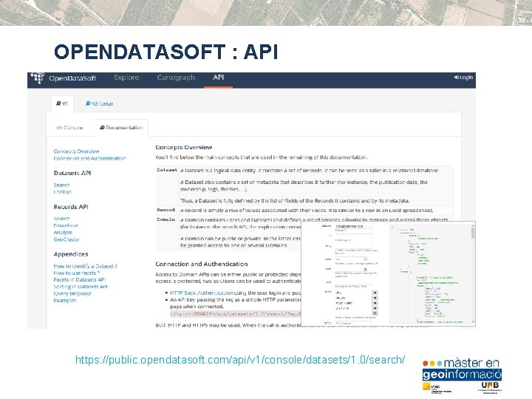Viewport: 532px width, 399px height.
Task: Select the Documentation tab
Action: pyautogui.click(x=121, y=128)
